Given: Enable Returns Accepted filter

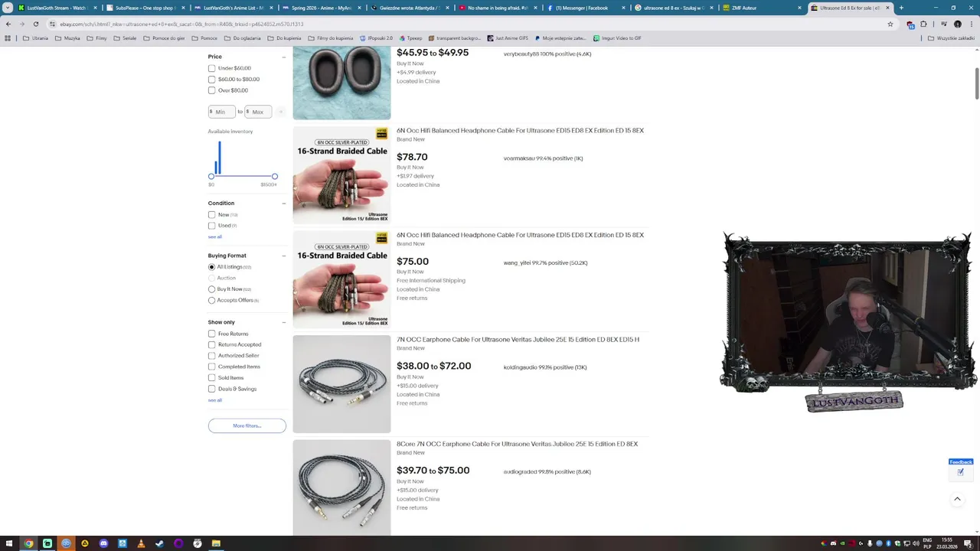Looking at the screenshot, I should 212,344.
